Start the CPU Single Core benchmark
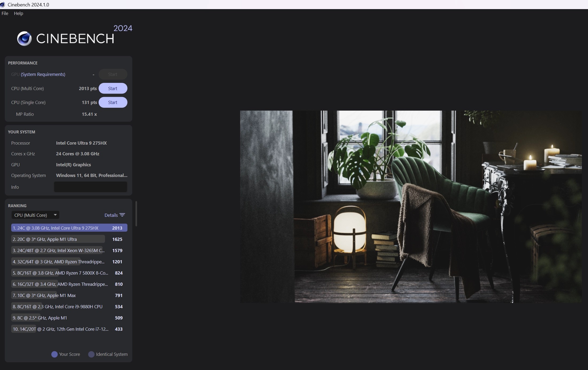 (x=113, y=102)
